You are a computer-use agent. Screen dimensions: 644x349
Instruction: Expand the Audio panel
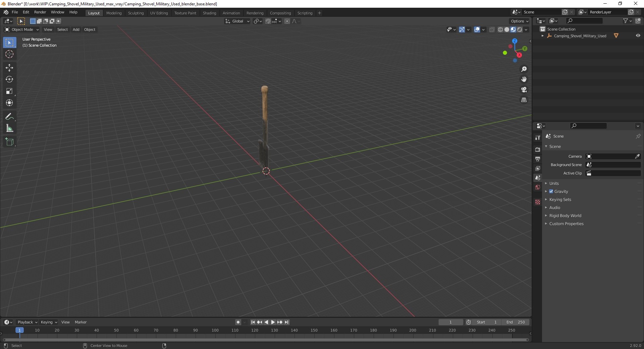coord(555,208)
